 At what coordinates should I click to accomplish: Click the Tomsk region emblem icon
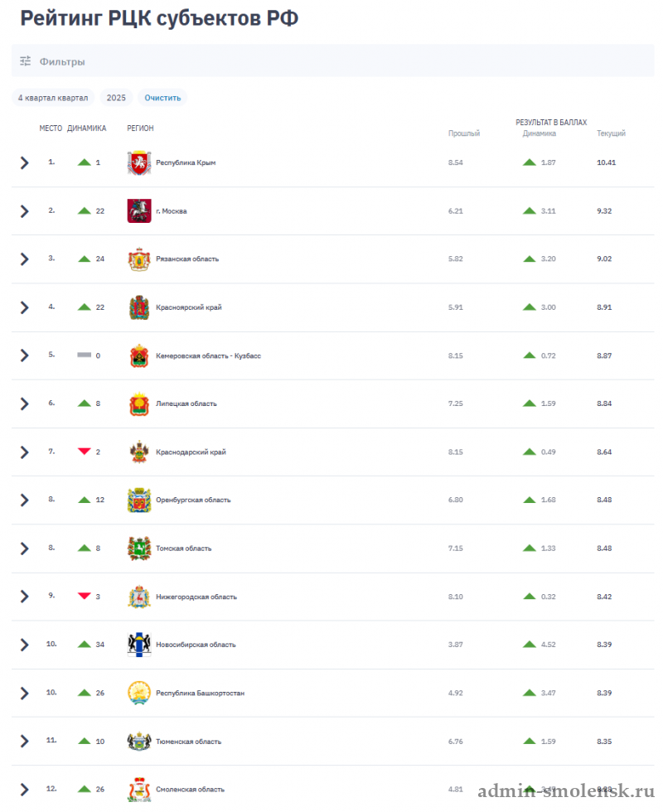[x=139, y=548]
